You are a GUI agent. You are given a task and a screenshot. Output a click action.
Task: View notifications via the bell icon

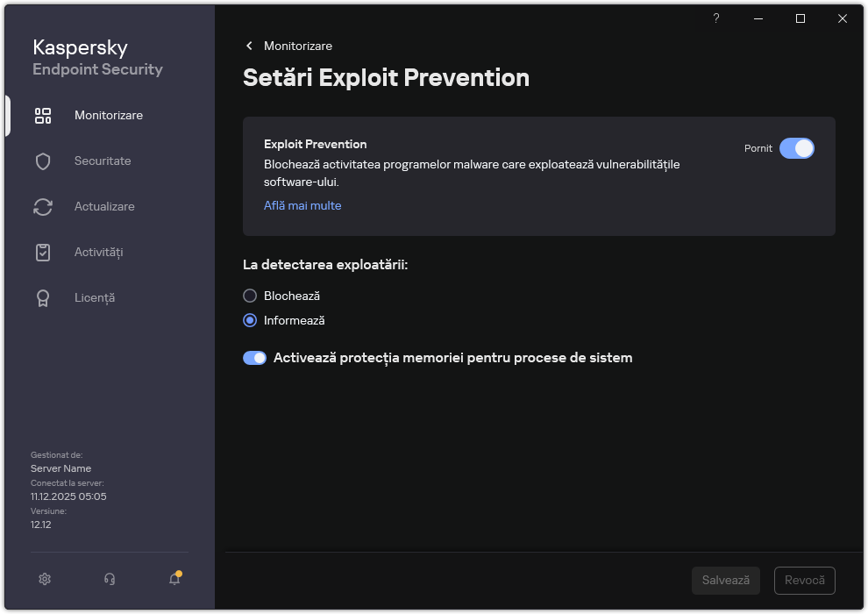173,579
